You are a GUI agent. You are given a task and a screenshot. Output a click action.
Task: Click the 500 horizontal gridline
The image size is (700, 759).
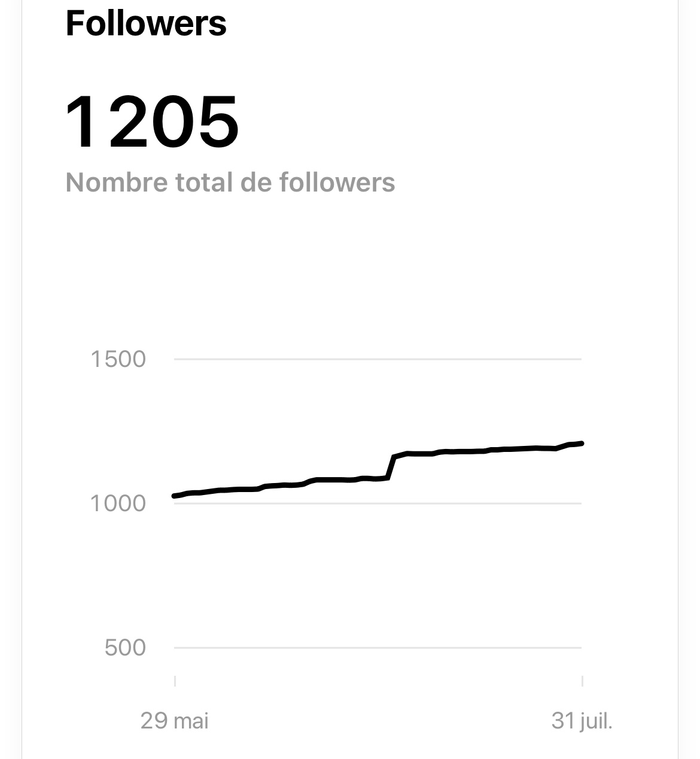[377, 648]
